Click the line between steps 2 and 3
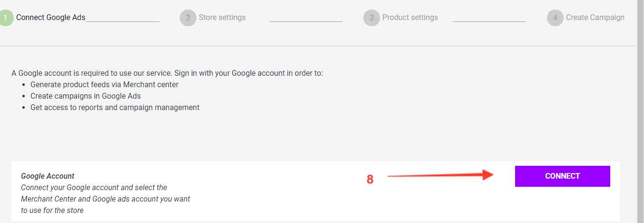 point(305,21)
